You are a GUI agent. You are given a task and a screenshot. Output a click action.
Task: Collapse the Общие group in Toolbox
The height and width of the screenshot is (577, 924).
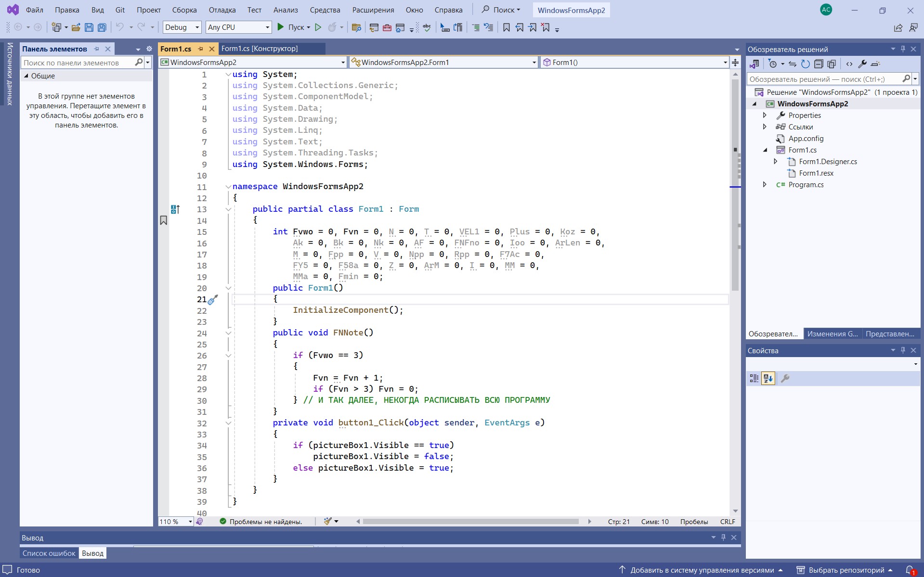pos(26,76)
